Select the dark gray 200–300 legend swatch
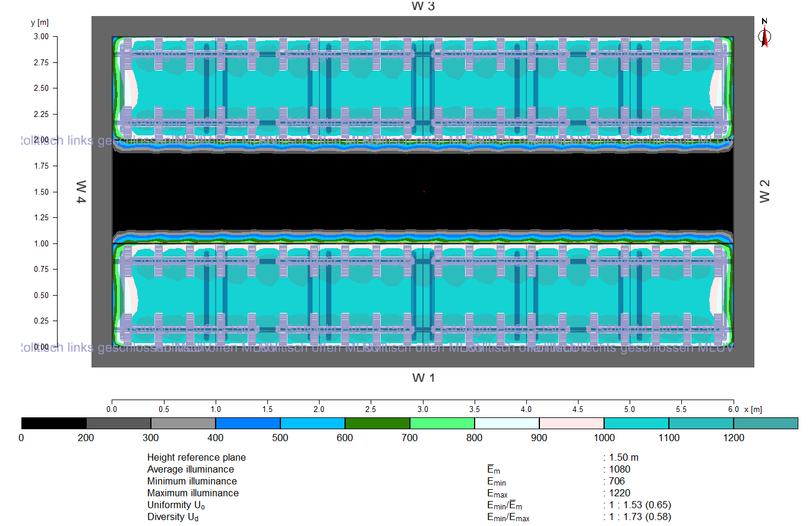812x526 pixels. pos(119,423)
